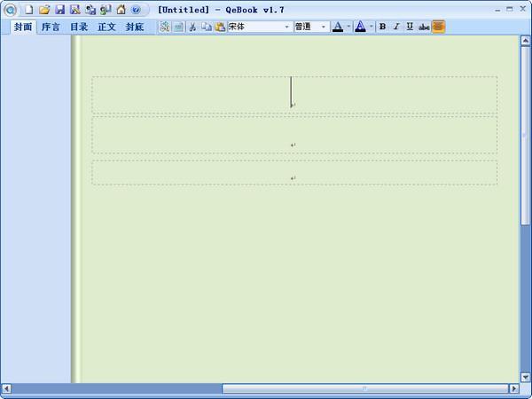The height and width of the screenshot is (399, 532).
Task: Click the scissors Cut icon
Action: pos(192,27)
